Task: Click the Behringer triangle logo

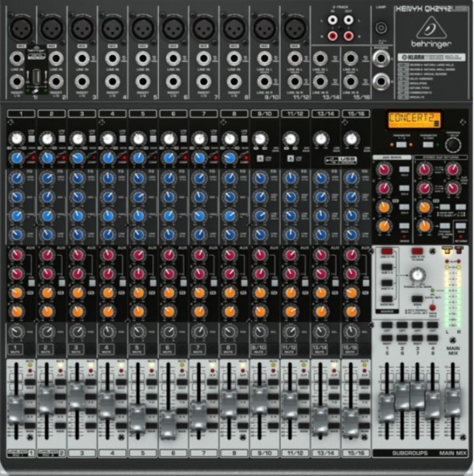Action: click(x=431, y=28)
